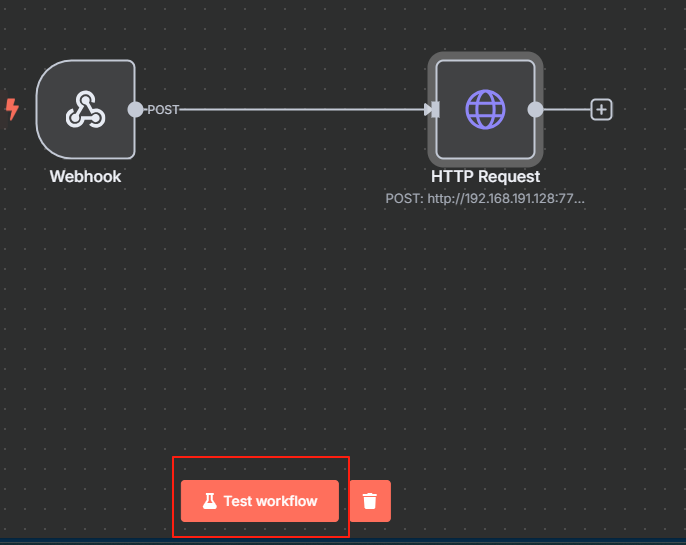Click the left rounded edge of Webhook node

coord(38,110)
